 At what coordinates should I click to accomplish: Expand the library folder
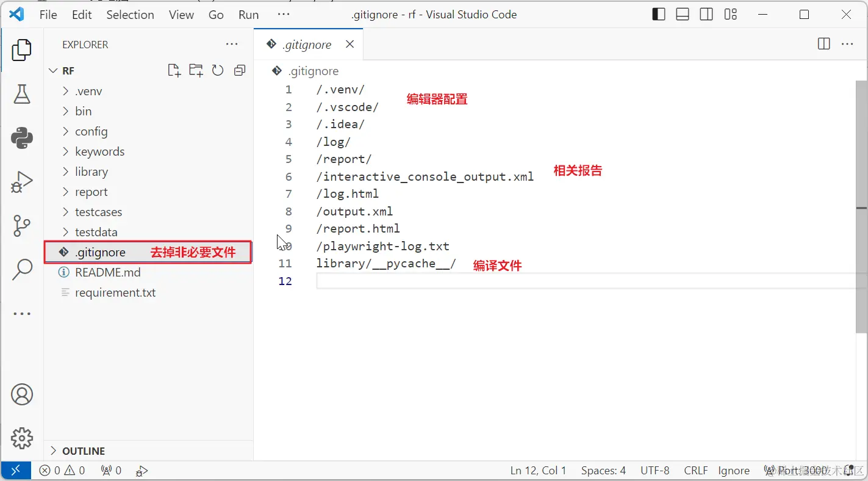point(91,172)
